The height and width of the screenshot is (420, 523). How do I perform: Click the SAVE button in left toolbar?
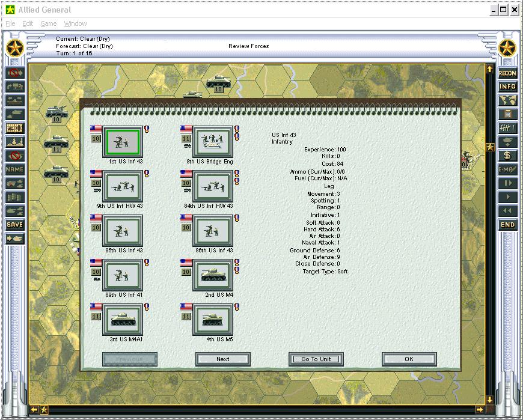coord(14,225)
